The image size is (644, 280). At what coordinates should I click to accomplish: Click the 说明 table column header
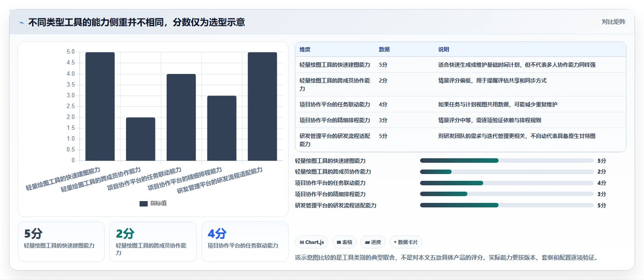[x=443, y=50]
